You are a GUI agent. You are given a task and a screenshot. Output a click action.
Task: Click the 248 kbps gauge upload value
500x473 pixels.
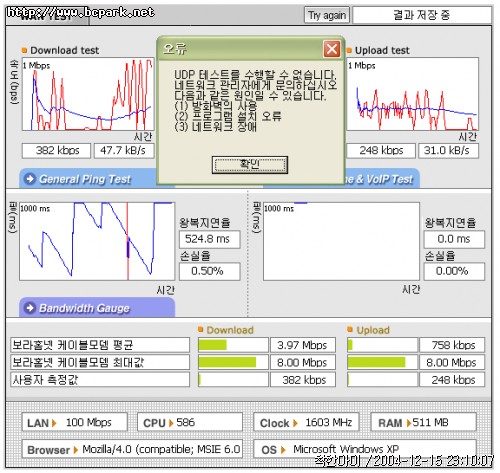point(452,380)
